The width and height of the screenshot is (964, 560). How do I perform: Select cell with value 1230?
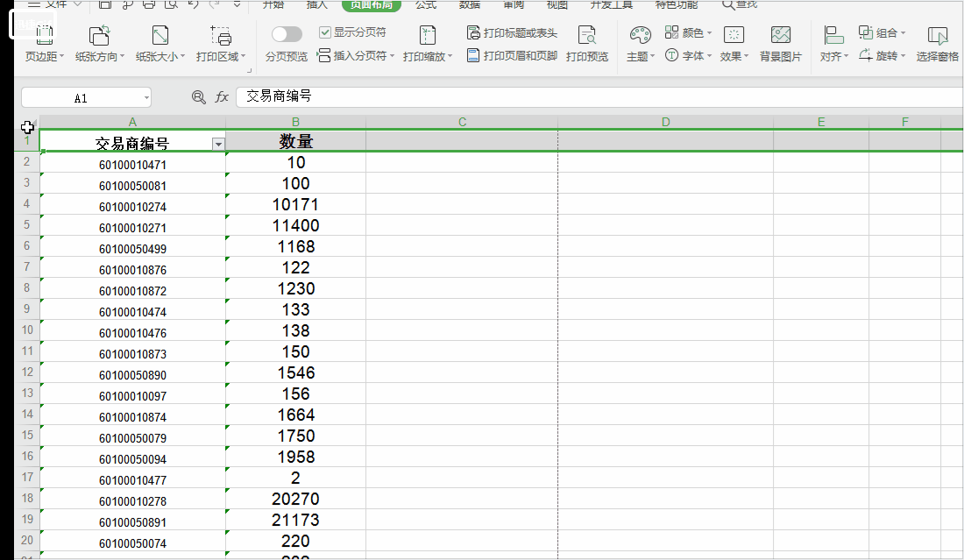[x=295, y=288]
